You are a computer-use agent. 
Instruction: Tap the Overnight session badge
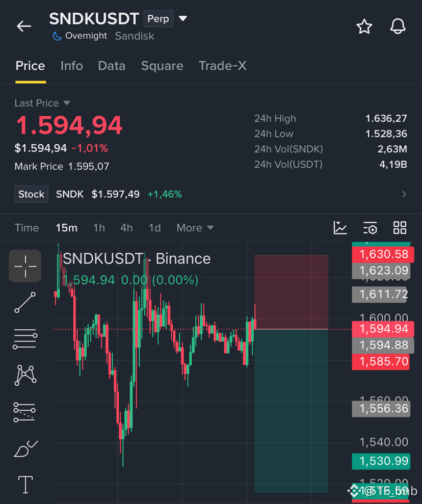pyautogui.click(x=80, y=36)
